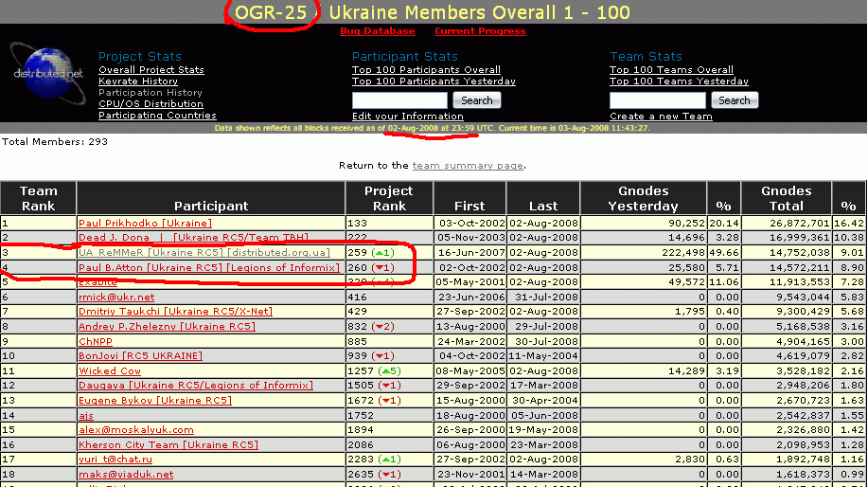
Task: Click the red down arrow in Daugava's rank
Action: coord(386,385)
